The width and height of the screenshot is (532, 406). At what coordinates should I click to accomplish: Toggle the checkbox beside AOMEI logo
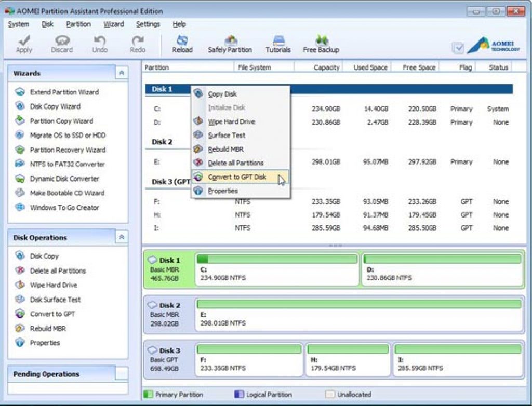tap(458, 47)
